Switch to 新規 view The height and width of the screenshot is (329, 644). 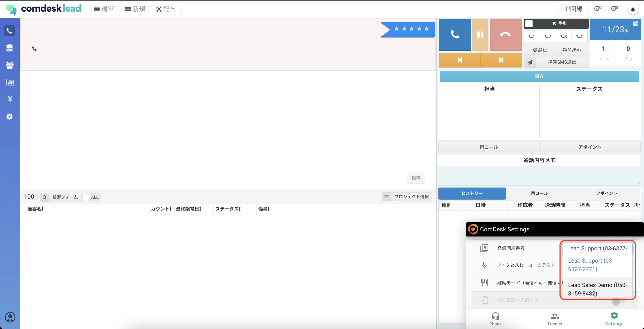(x=135, y=9)
